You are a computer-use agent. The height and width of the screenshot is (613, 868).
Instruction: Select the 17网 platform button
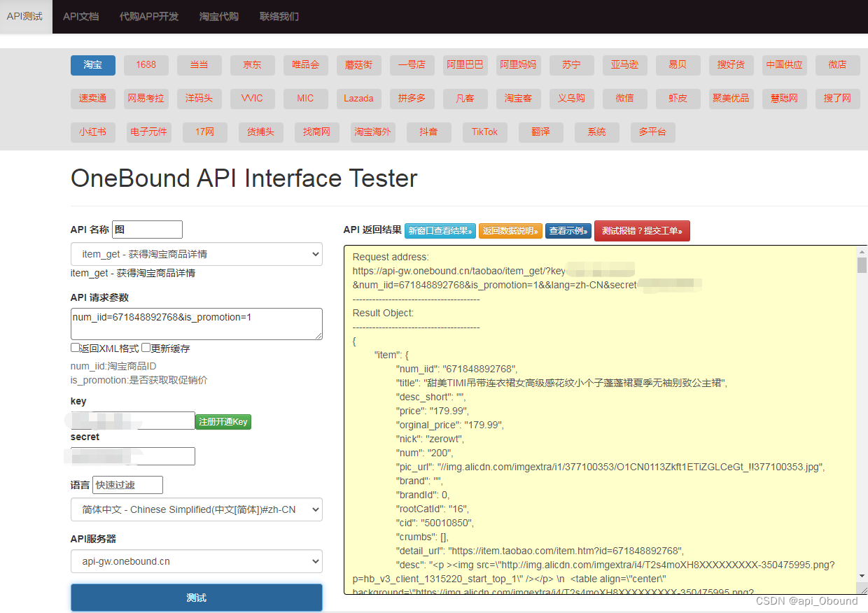(x=205, y=132)
